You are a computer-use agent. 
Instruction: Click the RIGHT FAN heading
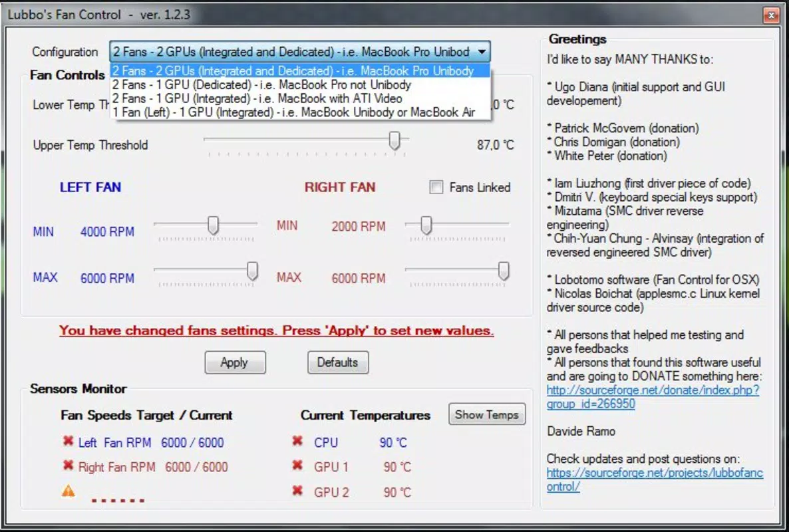pyautogui.click(x=340, y=187)
